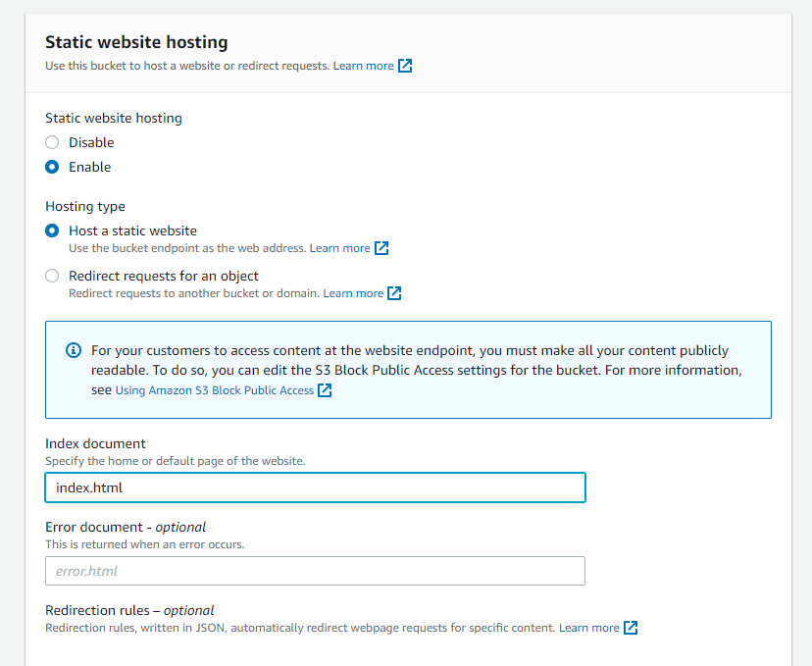
Task: Choose Host a static website option
Action: coord(52,231)
